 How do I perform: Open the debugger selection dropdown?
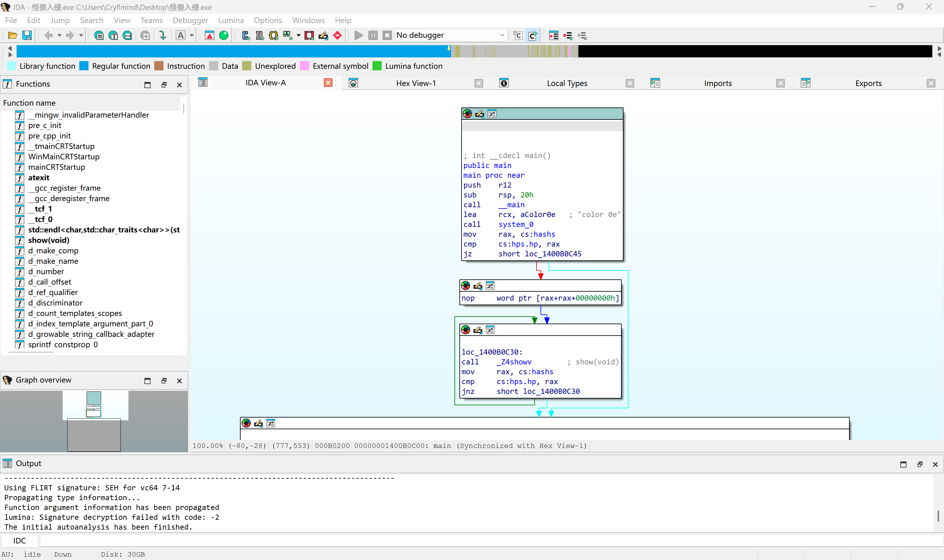[502, 36]
